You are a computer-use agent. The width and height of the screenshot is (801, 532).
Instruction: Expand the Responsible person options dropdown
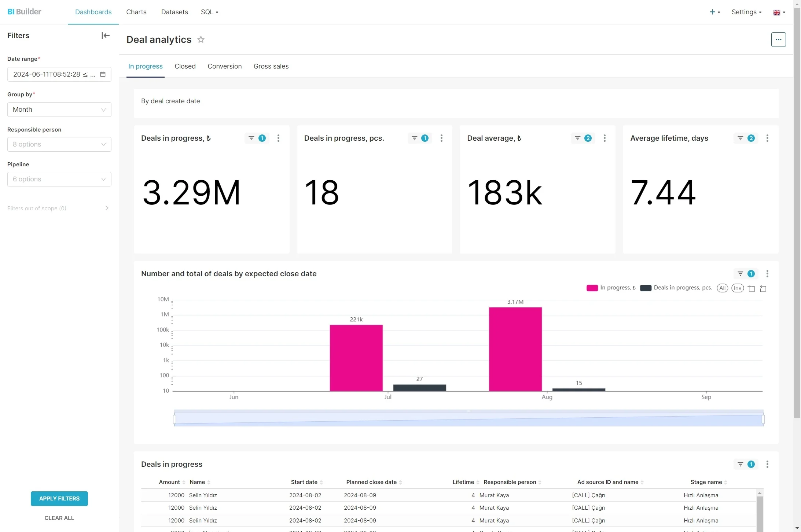(x=59, y=144)
